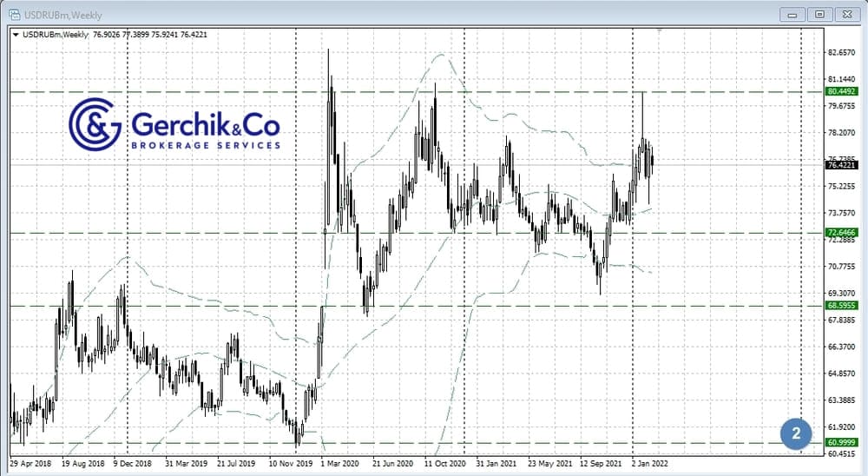Select the 60.9999 green price level label
Screen dimensions: 868x476
843,443
